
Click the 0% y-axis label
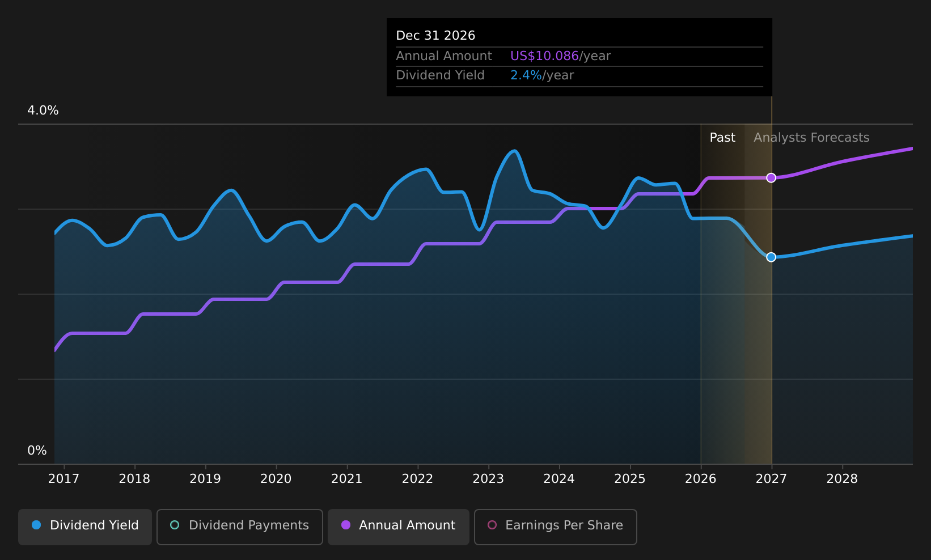tap(37, 451)
